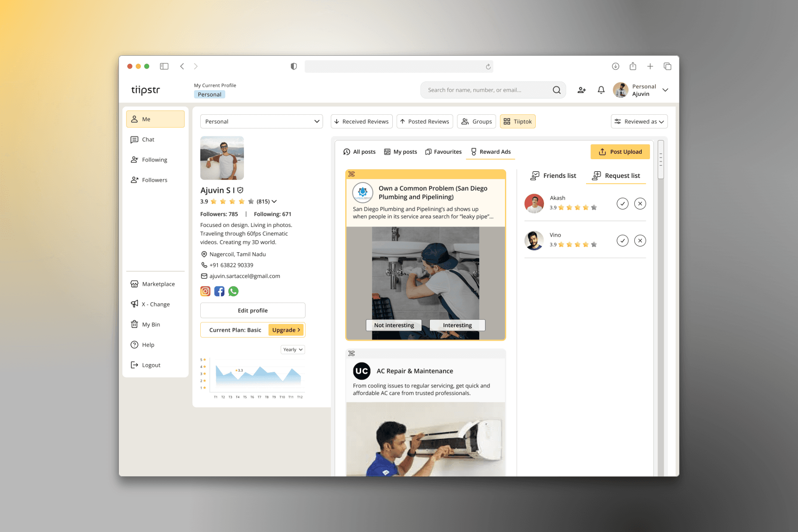This screenshot has width=798, height=532.
Task: Click the WhatsApp icon
Action: pyautogui.click(x=234, y=291)
